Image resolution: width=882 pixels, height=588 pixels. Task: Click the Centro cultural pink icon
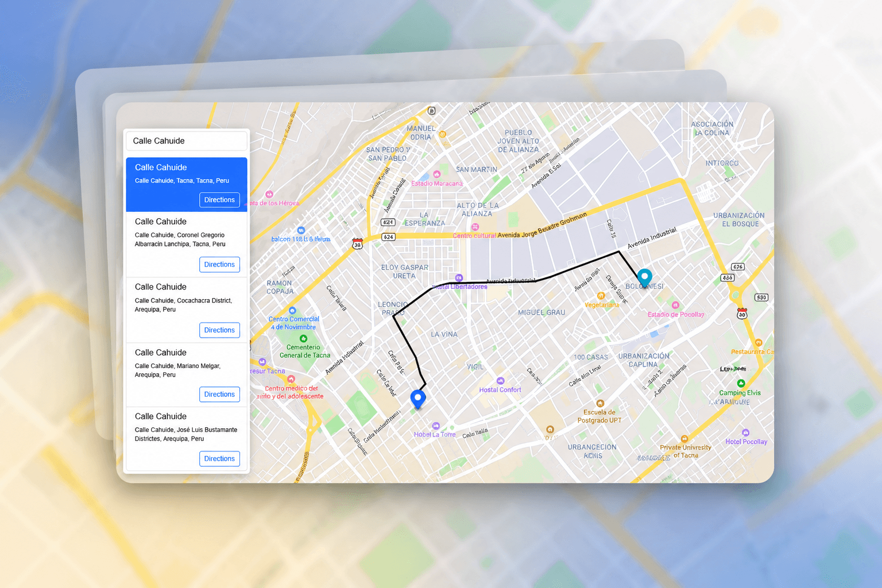coord(475,227)
